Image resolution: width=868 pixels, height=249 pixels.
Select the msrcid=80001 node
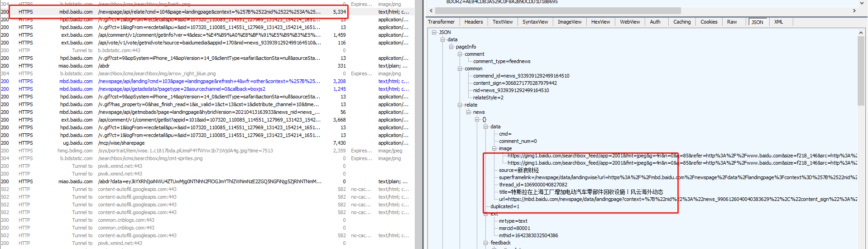pyautogui.click(x=514, y=228)
